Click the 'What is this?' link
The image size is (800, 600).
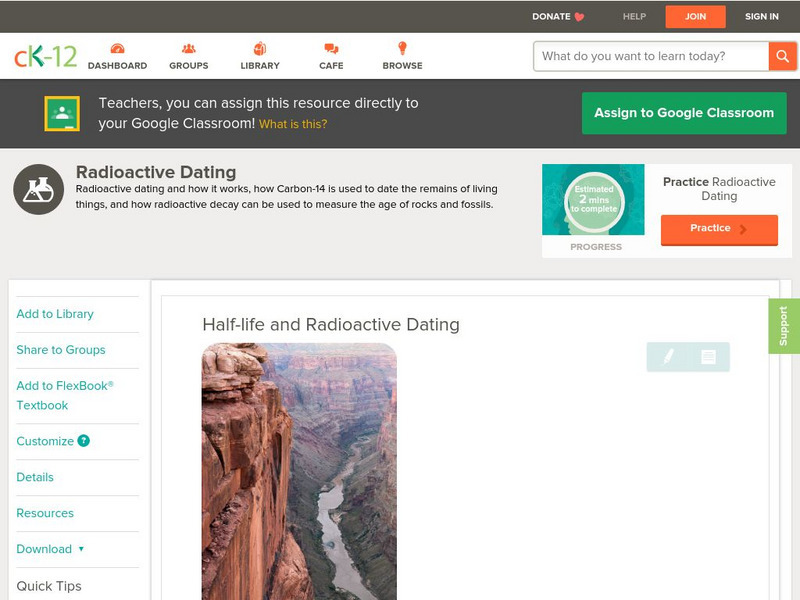pos(293,124)
